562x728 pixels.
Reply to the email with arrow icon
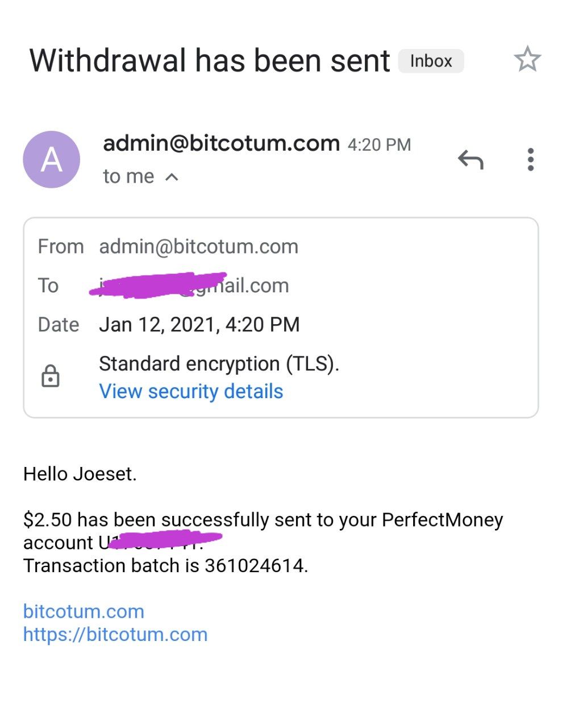tap(471, 160)
